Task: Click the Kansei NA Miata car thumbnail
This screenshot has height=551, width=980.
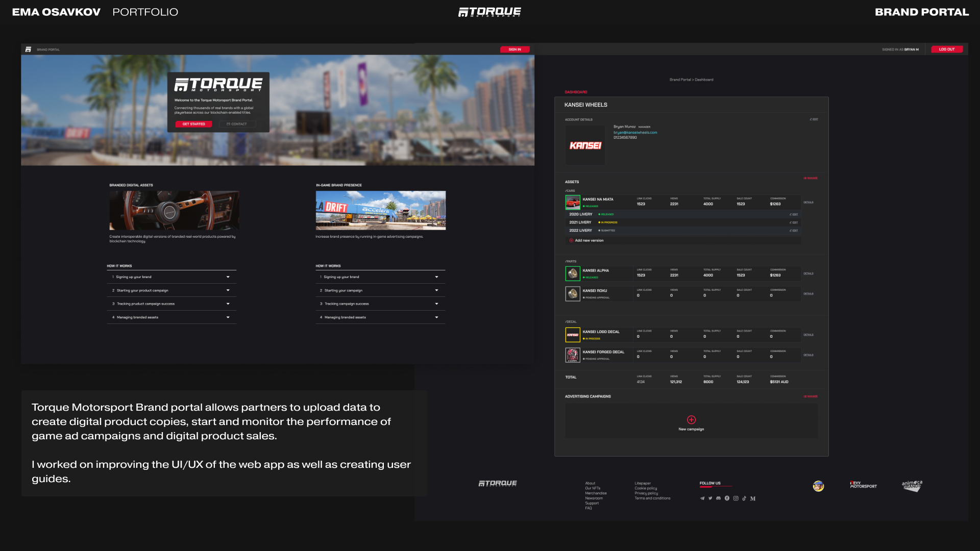Action: tap(573, 202)
